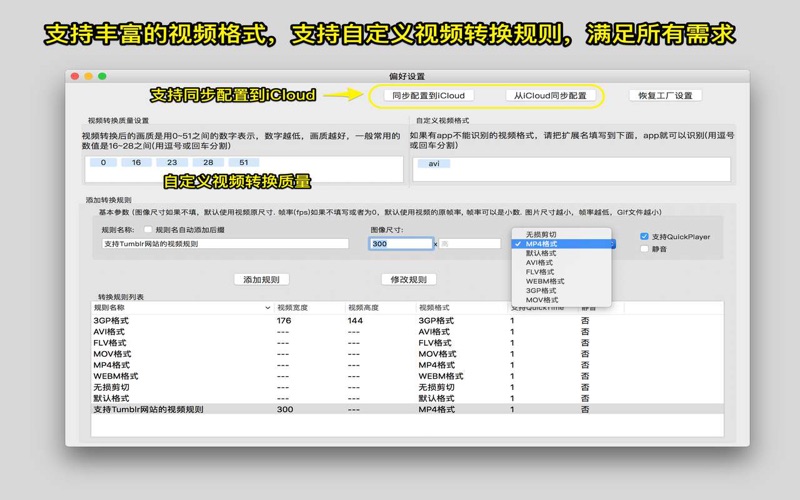Select the MOV格式 row in rules list
The width and height of the screenshot is (800, 500).
click(112, 354)
